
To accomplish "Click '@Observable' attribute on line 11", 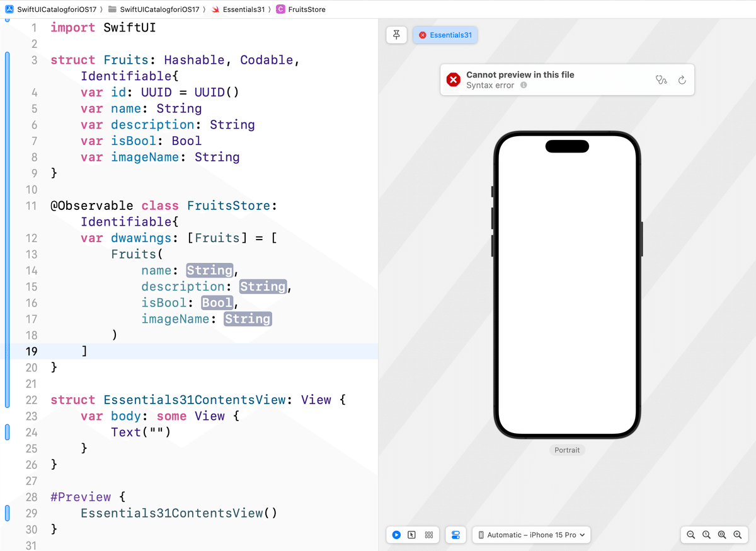I will click(x=92, y=206).
